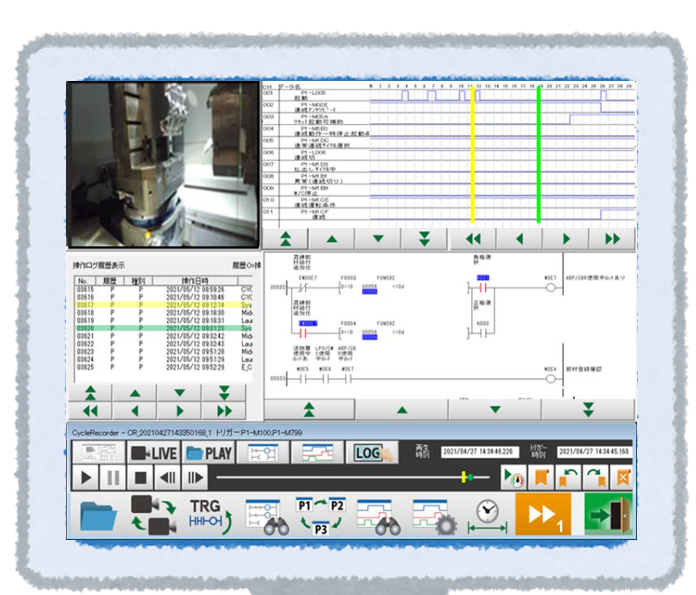The height and width of the screenshot is (595, 696).
Task: Click the yellow cursor line in waveform
Action: click(x=473, y=154)
